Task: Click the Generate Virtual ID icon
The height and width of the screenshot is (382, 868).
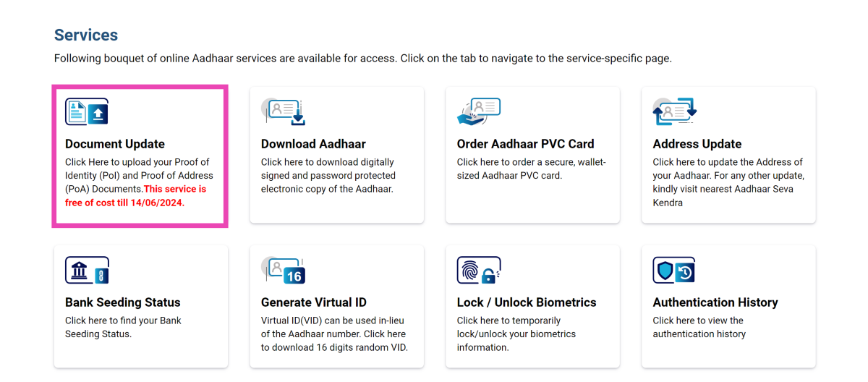Action: pos(284,270)
